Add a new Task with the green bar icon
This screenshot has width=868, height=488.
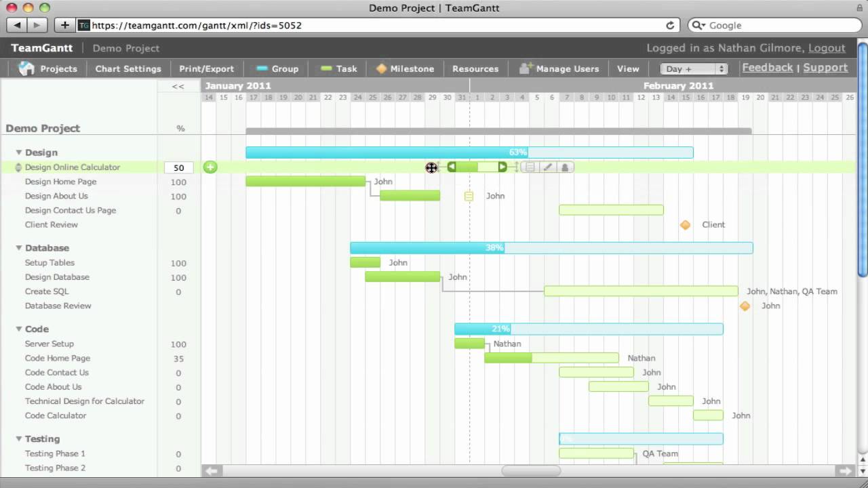pyautogui.click(x=339, y=68)
